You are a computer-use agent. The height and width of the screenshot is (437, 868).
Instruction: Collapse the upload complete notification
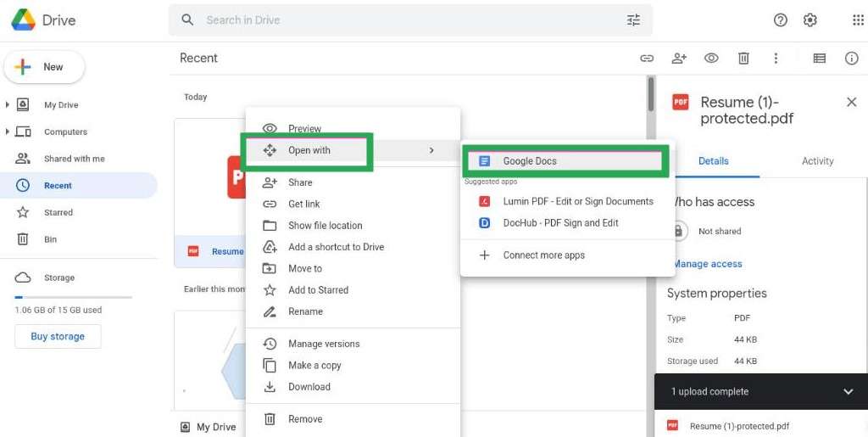(x=848, y=391)
